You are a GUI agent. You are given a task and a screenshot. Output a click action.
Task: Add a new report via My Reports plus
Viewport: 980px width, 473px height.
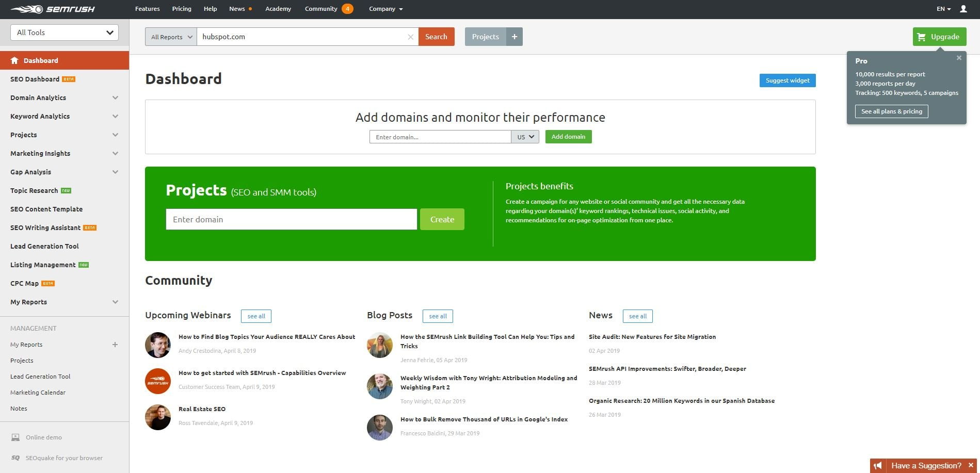point(115,345)
